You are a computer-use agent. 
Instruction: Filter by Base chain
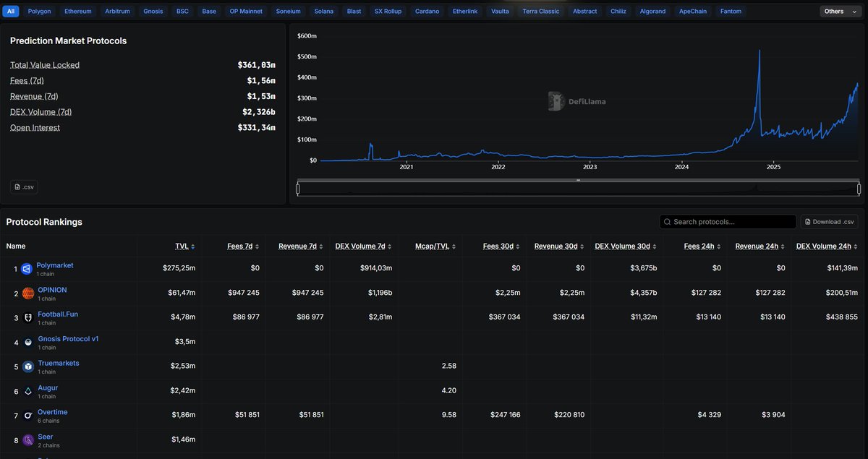(209, 12)
